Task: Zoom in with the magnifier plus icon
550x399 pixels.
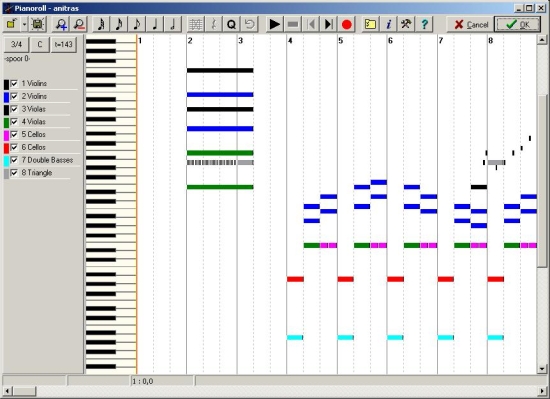Action: (61, 24)
